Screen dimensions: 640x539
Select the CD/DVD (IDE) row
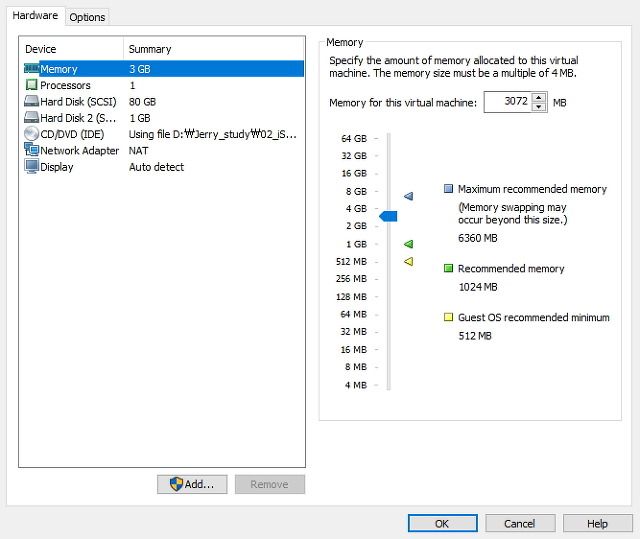pos(164,134)
